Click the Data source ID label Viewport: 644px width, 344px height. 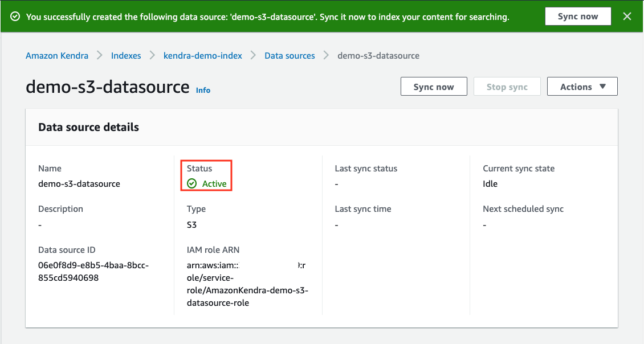[67, 250]
